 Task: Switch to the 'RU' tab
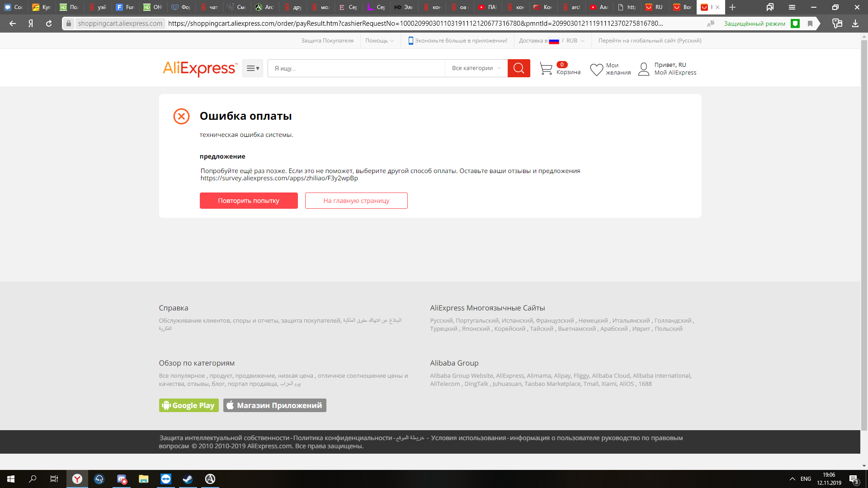(654, 7)
